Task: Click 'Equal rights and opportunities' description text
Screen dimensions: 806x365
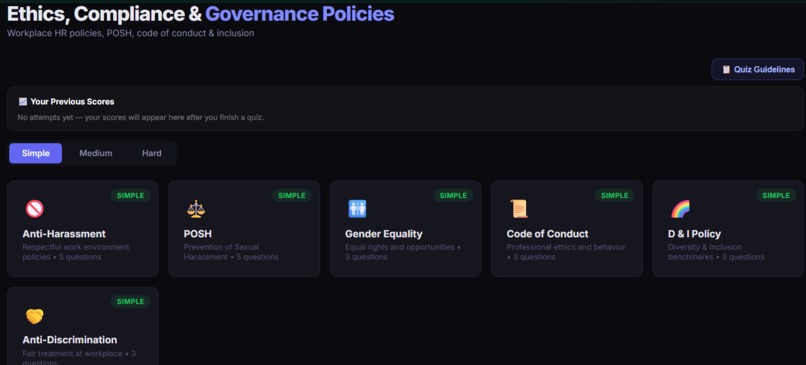Action: (399, 247)
